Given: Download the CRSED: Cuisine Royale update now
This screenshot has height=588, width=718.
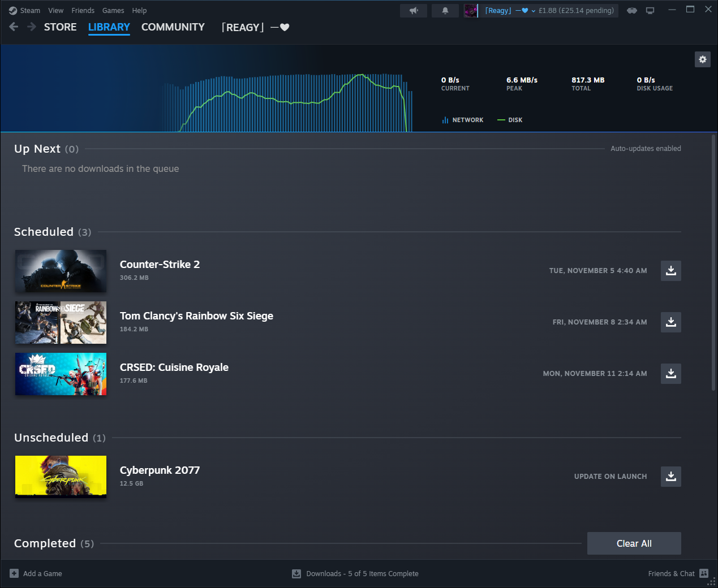Looking at the screenshot, I should [x=671, y=374].
